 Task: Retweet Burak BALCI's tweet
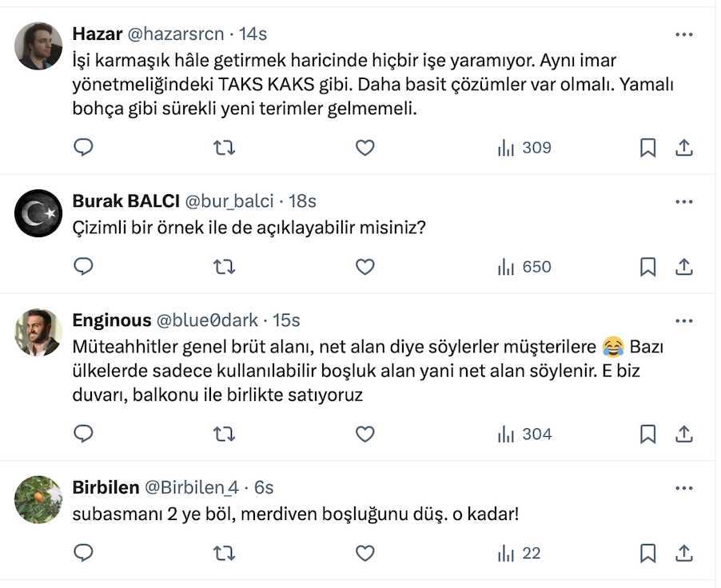225,267
